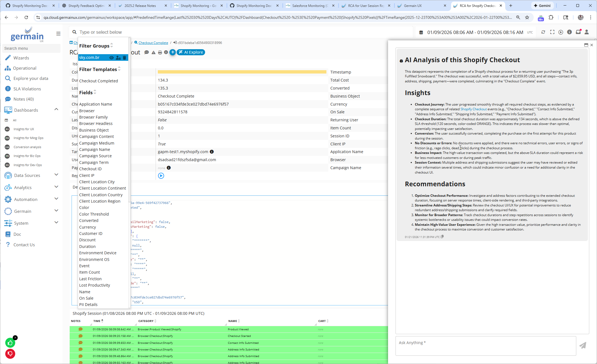Click the green thumbs up feedback button
Image resolution: width=597 pixels, height=364 pixels.
(x=10, y=343)
